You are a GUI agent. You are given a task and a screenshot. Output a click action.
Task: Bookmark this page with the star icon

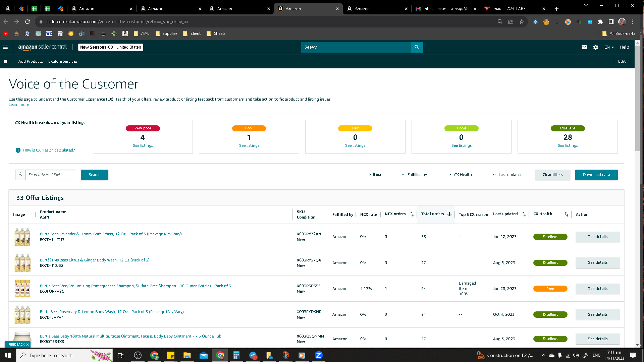click(x=522, y=22)
